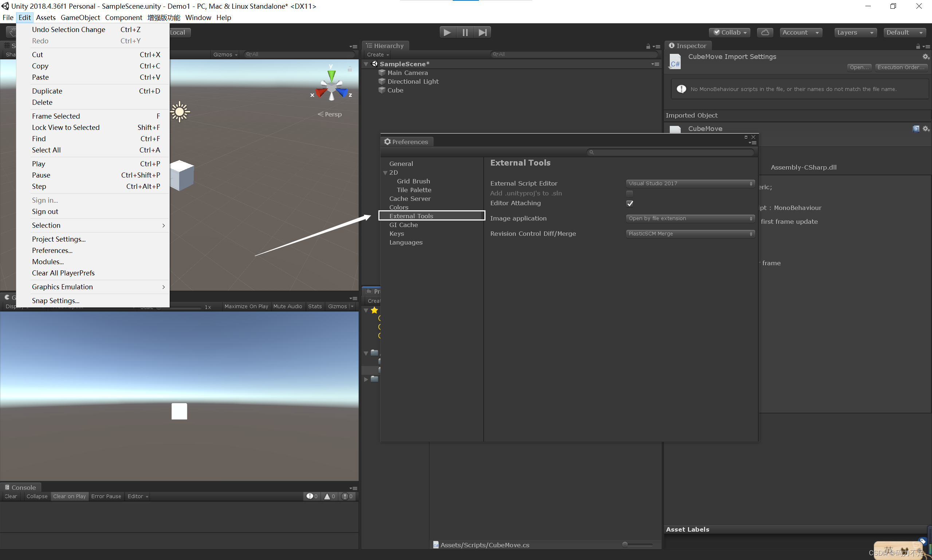Click the Preferences window search field

(670, 152)
